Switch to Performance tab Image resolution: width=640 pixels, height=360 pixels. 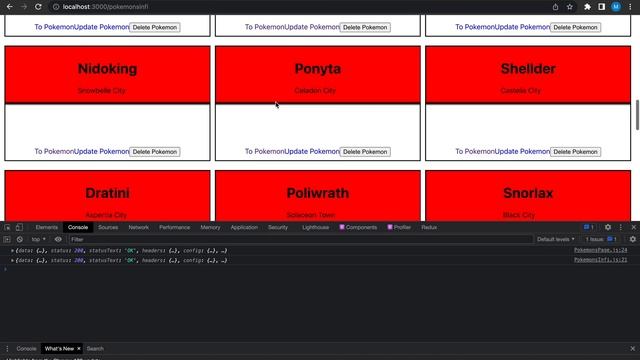coord(175,227)
